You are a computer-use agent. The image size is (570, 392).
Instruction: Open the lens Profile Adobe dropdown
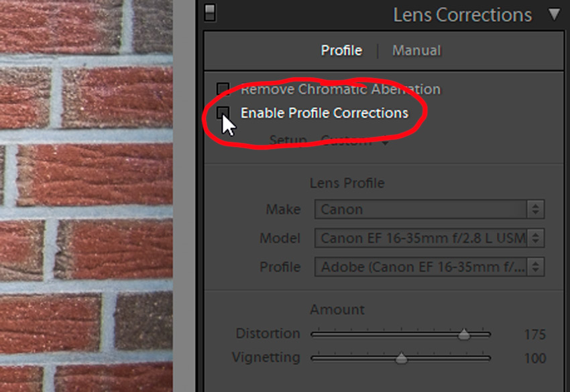429,267
